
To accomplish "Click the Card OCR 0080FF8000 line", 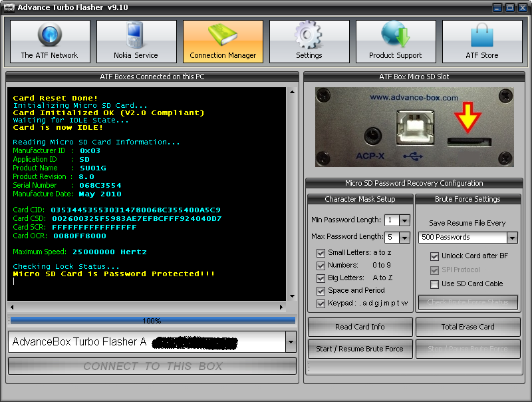I will point(59,236).
